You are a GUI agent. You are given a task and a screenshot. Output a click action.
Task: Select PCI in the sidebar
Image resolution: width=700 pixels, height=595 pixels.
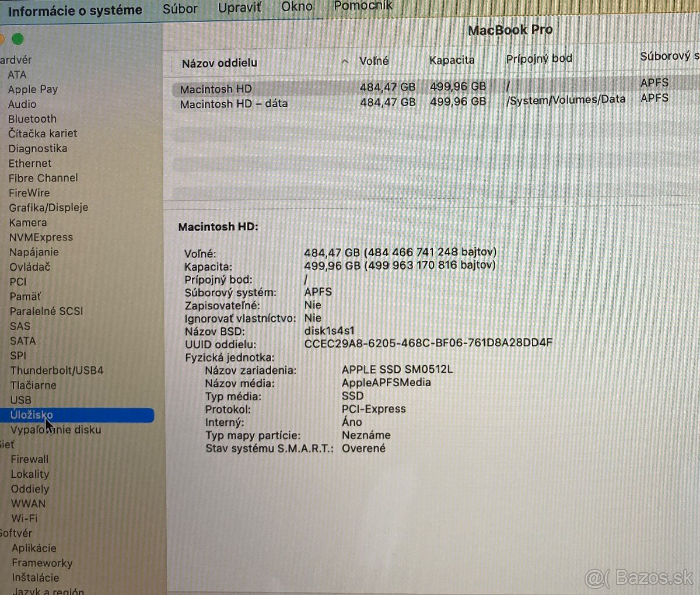click(18, 281)
